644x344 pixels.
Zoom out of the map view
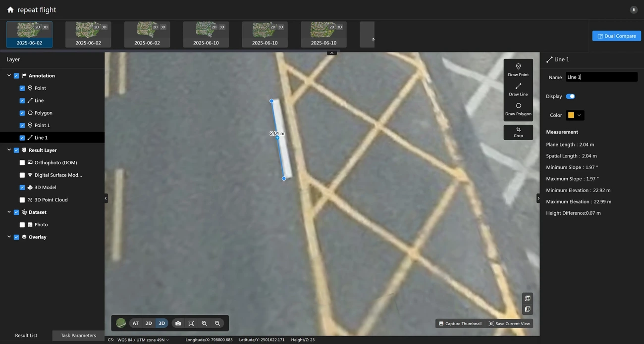[x=217, y=323]
